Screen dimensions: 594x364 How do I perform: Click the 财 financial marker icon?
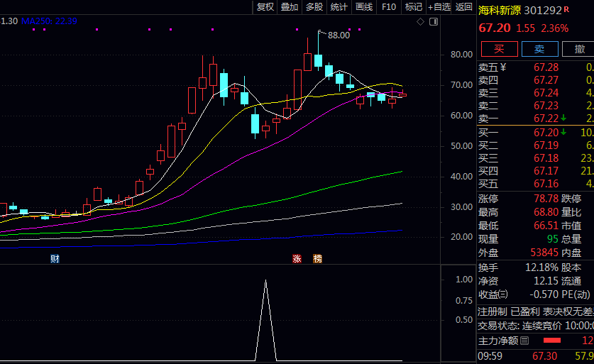pos(55,258)
